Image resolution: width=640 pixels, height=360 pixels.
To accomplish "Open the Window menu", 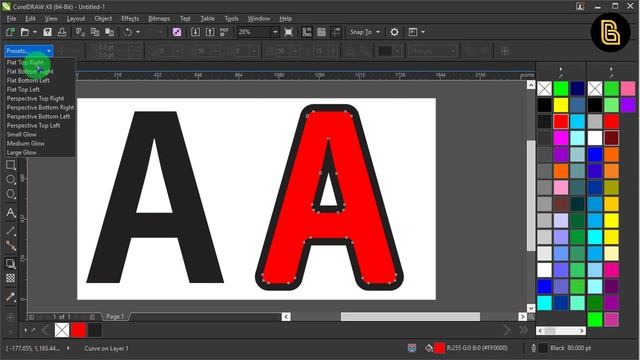I will coord(259,18).
